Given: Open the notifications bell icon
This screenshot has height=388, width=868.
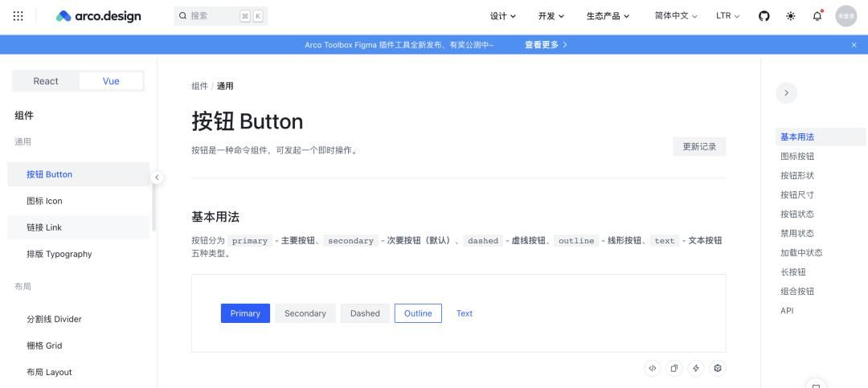Looking at the screenshot, I should coord(817,16).
